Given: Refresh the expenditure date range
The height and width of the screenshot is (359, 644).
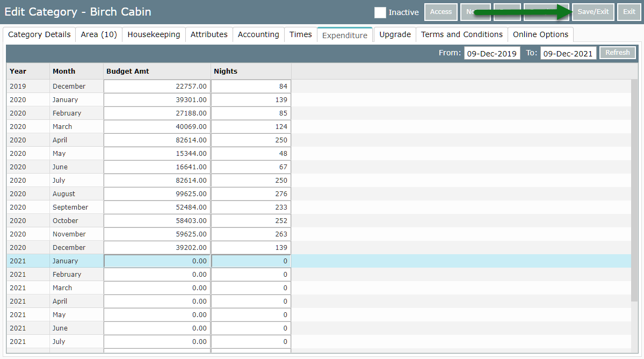Looking at the screenshot, I should (617, 53).
